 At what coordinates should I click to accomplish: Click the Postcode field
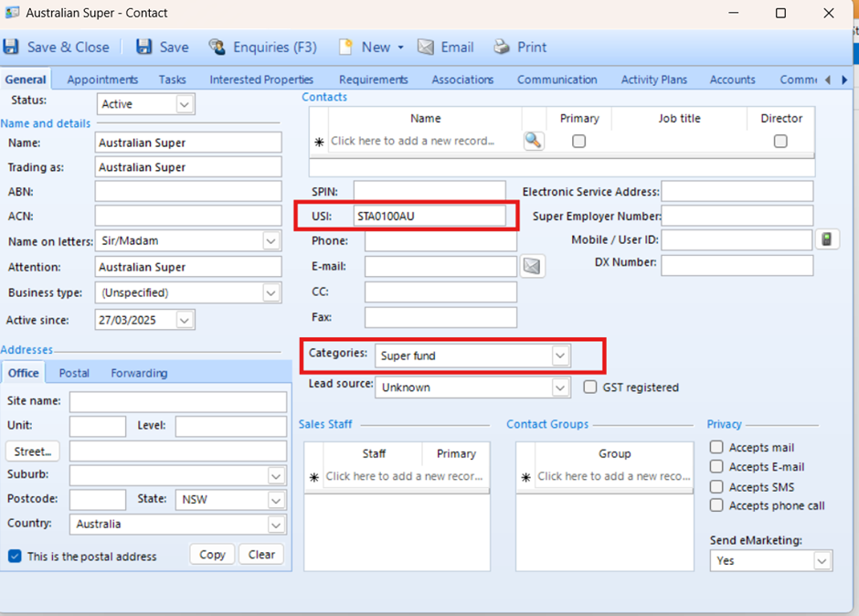pos(98,500)
